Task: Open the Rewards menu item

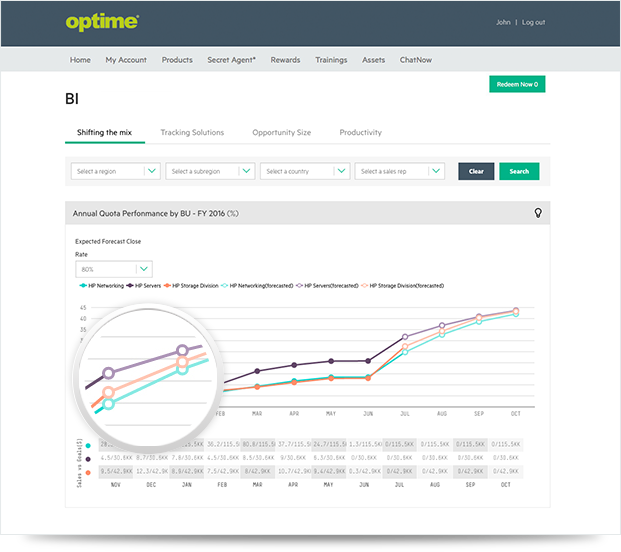Action: coord(285,60)
